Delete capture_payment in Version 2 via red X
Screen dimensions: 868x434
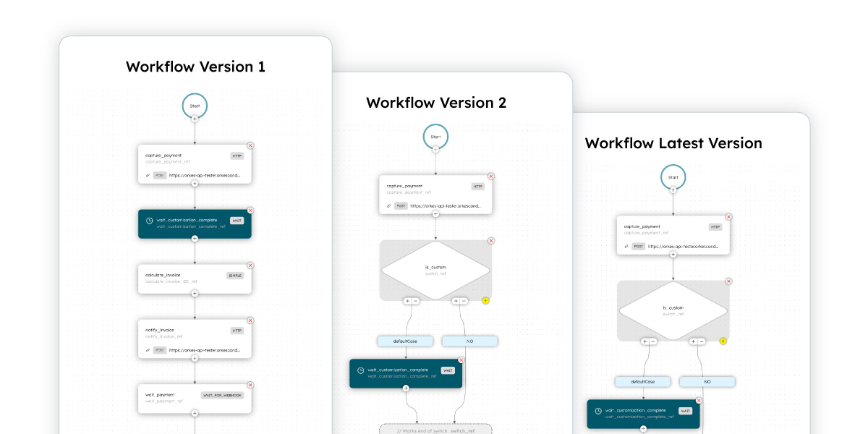[491, 176]
